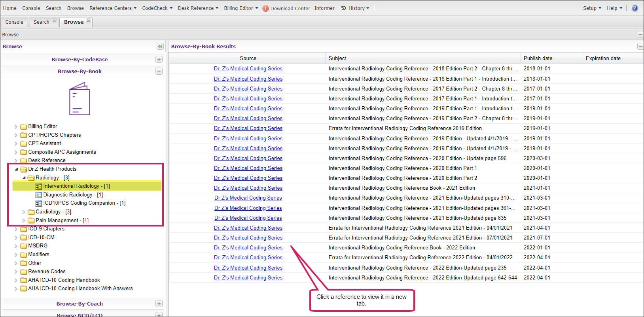Close the Search tab using its X icon

point(55,21)
